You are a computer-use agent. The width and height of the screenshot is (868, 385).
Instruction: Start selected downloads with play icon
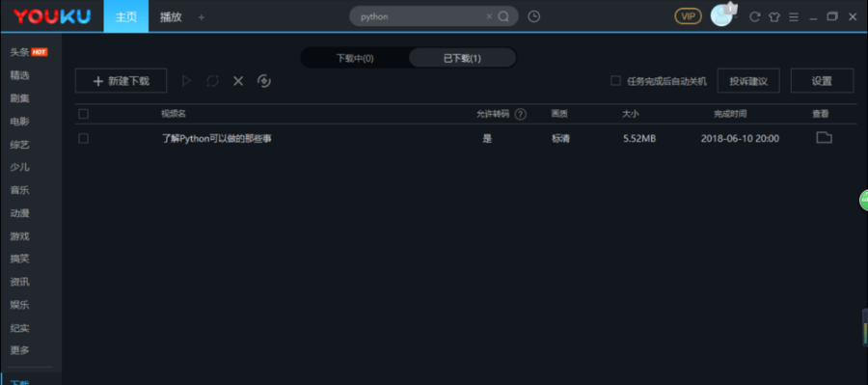point(186,81)
